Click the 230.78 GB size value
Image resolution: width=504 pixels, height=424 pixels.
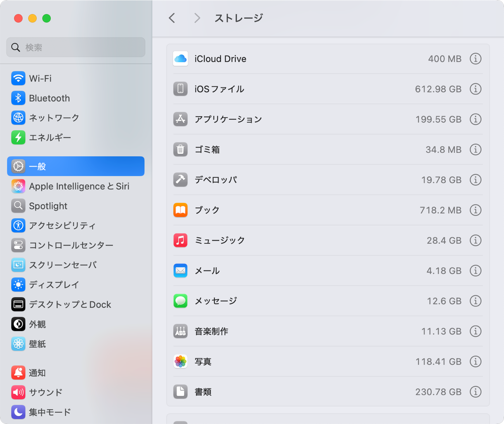[x=438, y=392]
